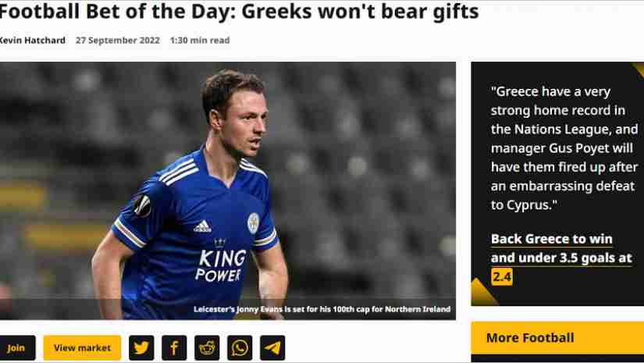Click the 'and under 3.5 goals at' link text
The image size is (644, 363).
561,258
